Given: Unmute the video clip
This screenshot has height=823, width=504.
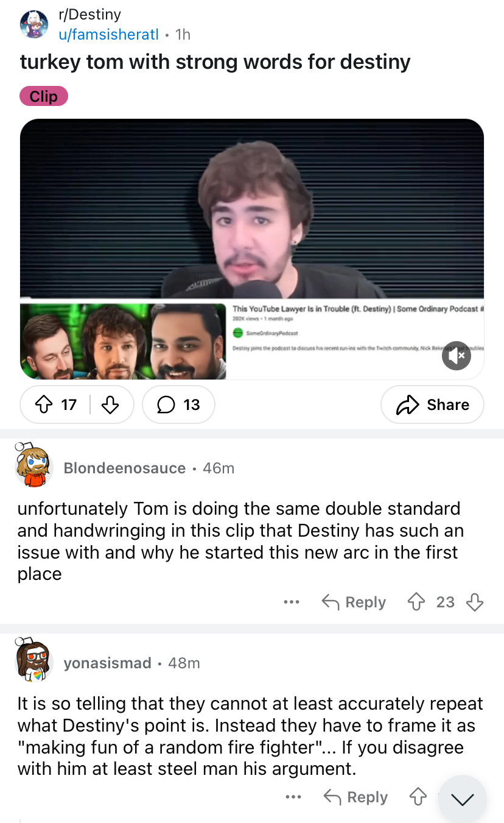Looking at the screenshot, I should tap(456, 355).
